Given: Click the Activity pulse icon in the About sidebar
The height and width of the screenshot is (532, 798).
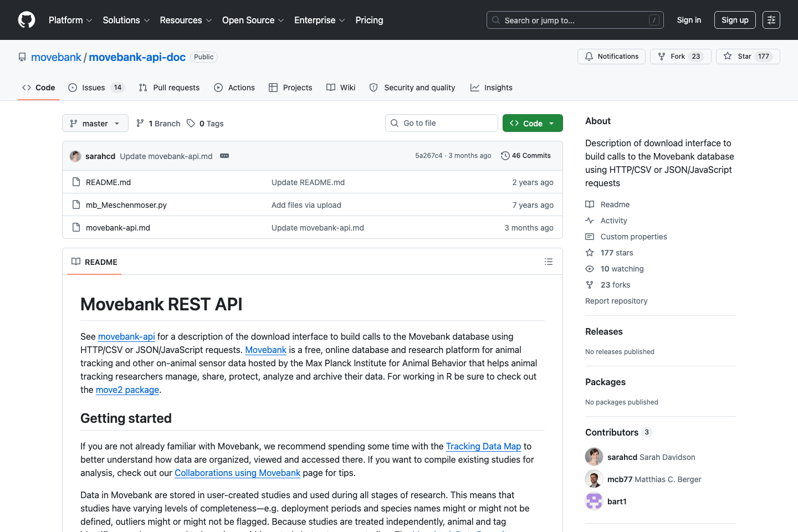Looking at the screenshot, I should (x=590, y=220).
